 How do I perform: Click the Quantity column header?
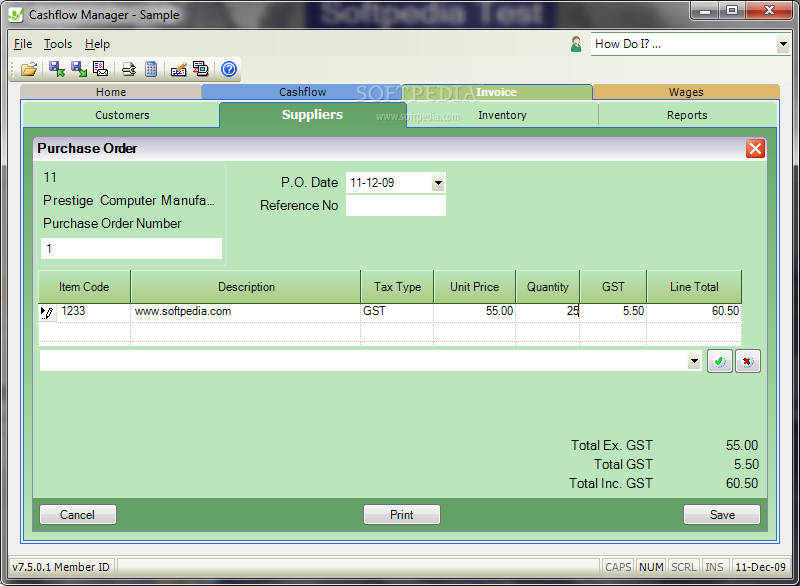547,287
